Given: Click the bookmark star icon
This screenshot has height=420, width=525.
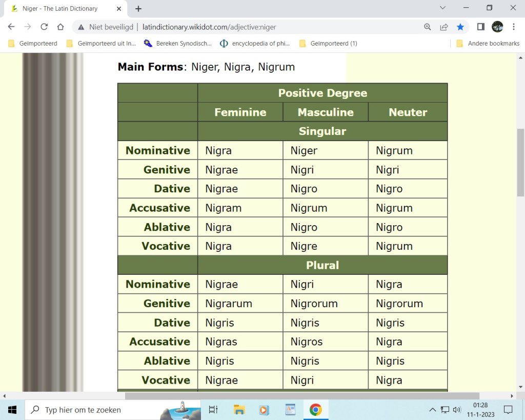Looking at the screenshot, I should click(460, 27).
